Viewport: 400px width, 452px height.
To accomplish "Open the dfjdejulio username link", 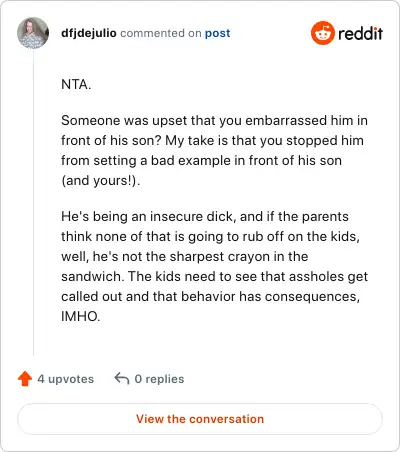I will pyautogui.click(x=89, y=33).
